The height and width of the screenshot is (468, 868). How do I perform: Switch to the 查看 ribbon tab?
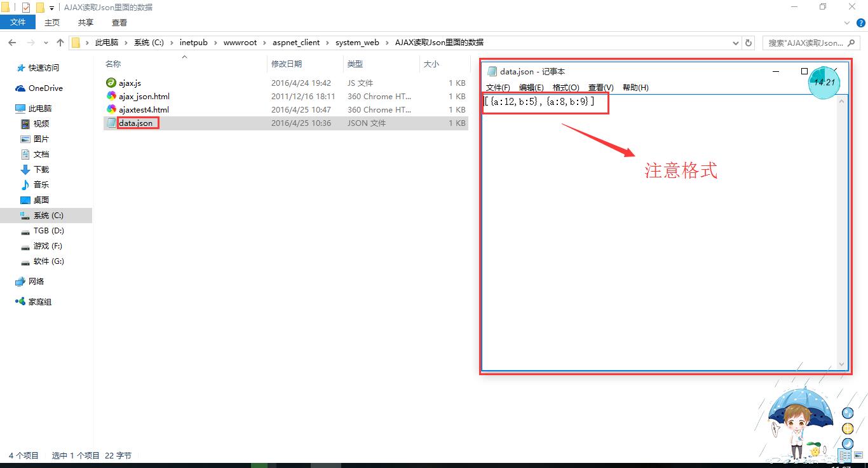pyautogui.click(x=119, y=22)
